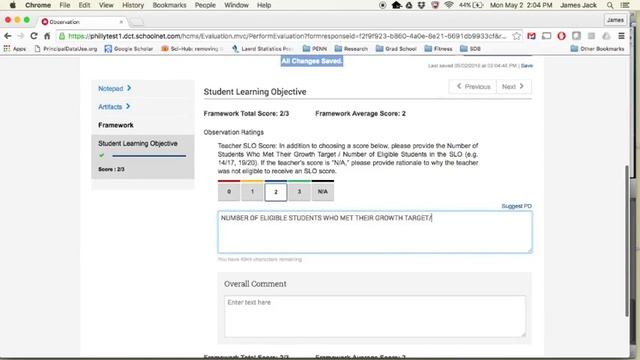Open the Help menu
This screenshot has width=640, height=360.
pyautogui.click(x=264, y=5)
